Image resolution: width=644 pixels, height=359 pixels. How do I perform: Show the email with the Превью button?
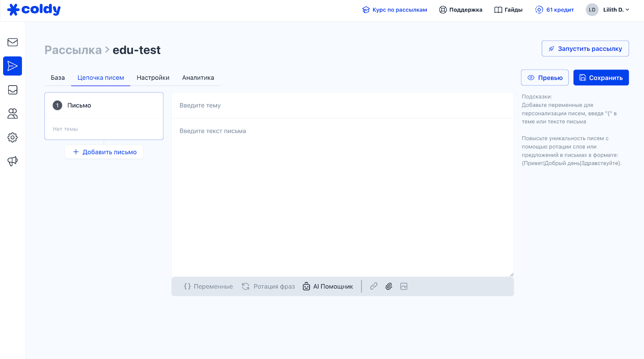coord(545,78)
